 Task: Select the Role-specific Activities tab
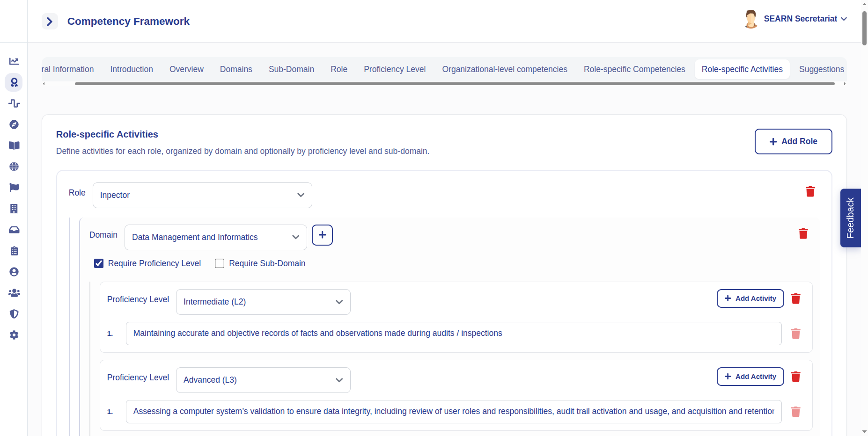pos(742,69)
